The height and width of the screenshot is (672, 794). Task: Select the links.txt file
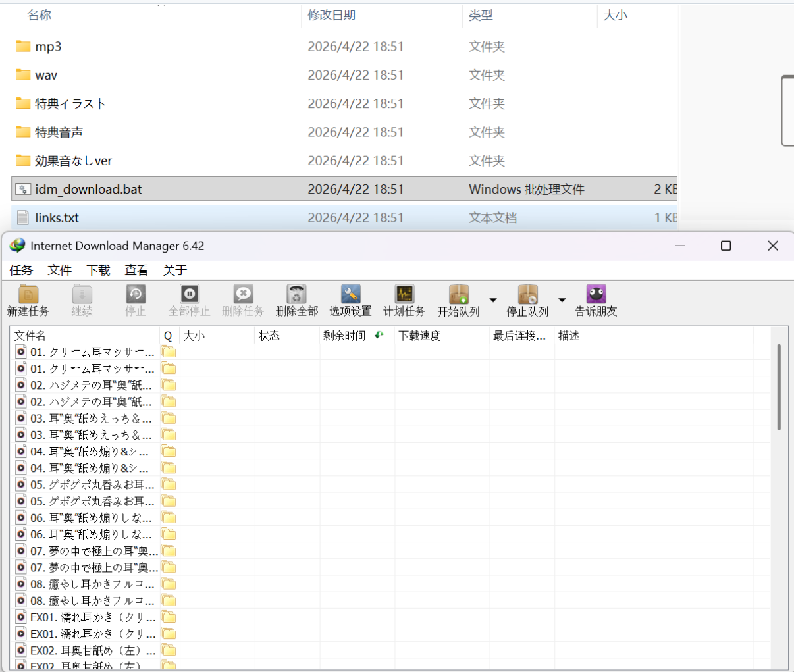point(344,217)
